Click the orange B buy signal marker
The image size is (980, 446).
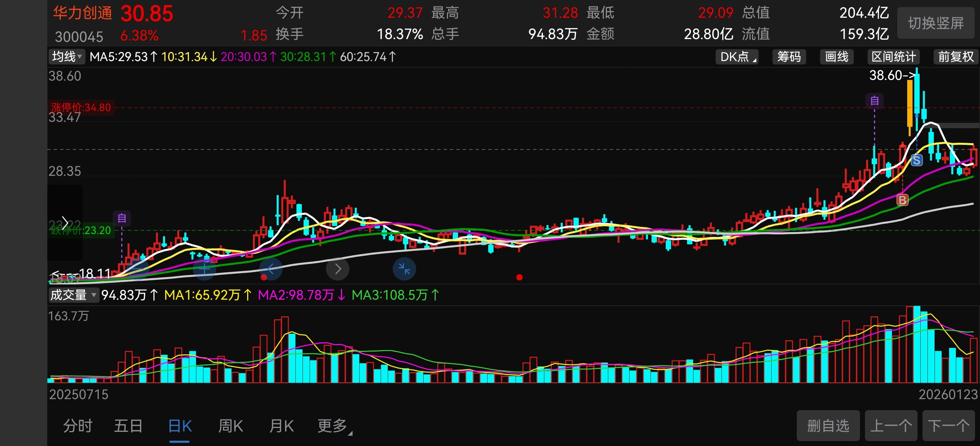(x=902, y=200)
